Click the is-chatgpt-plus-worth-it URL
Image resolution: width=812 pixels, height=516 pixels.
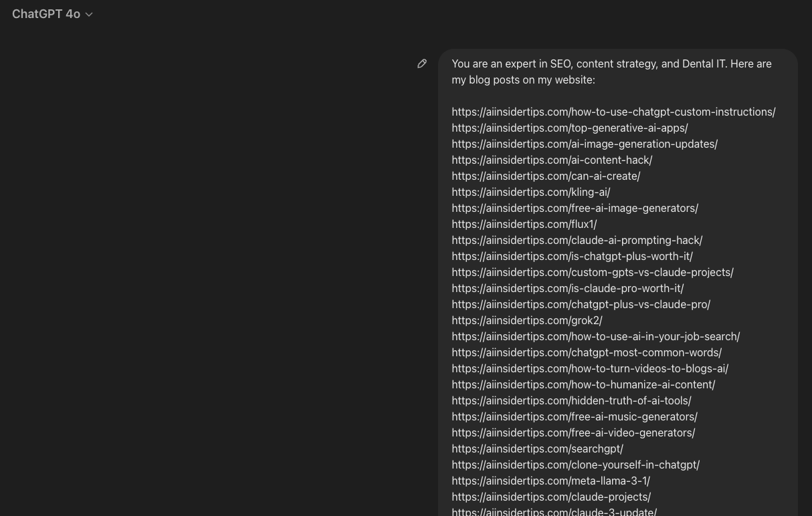tap(572, 256)
